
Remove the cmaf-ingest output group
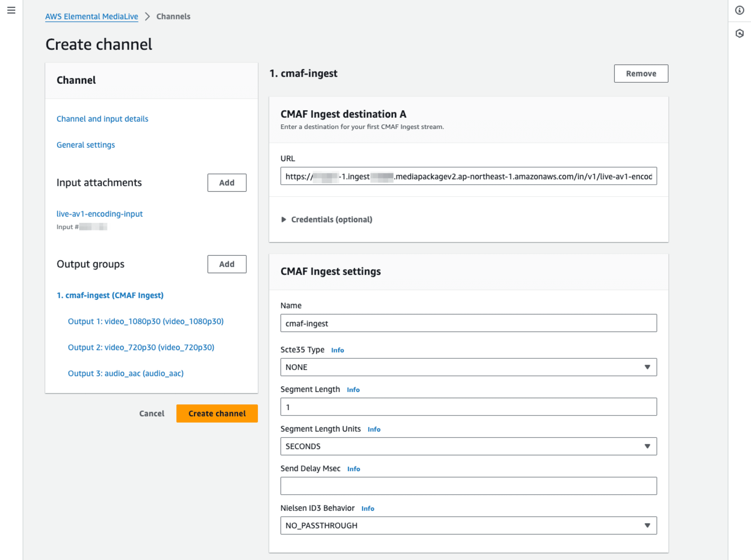tap(641, 74)
